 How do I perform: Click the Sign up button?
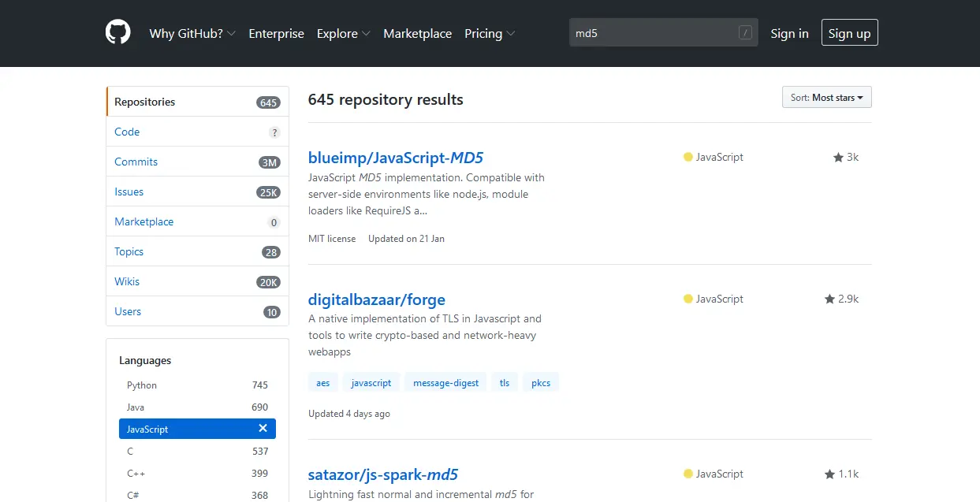click(x=849, y=33)
